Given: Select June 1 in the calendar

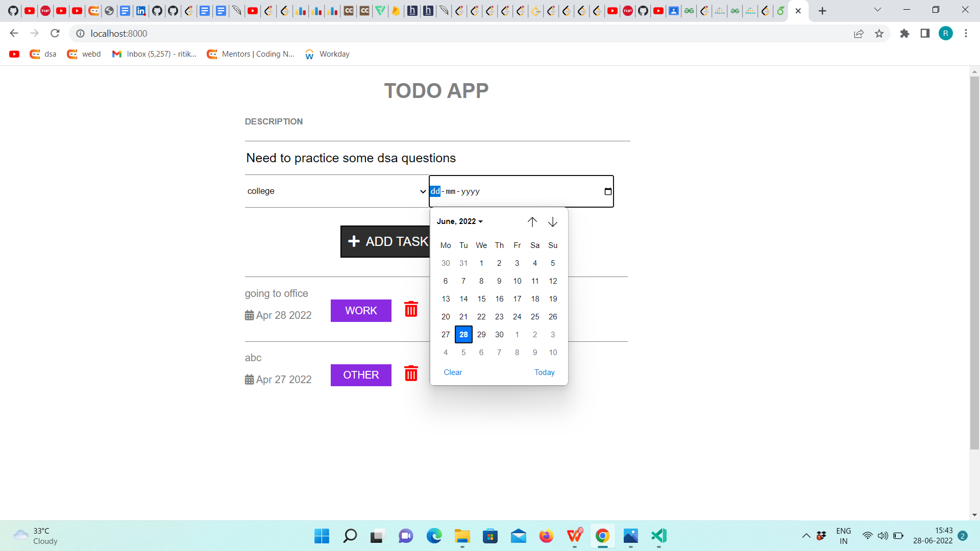Looking at the screenshot, I should coord(481,263).
